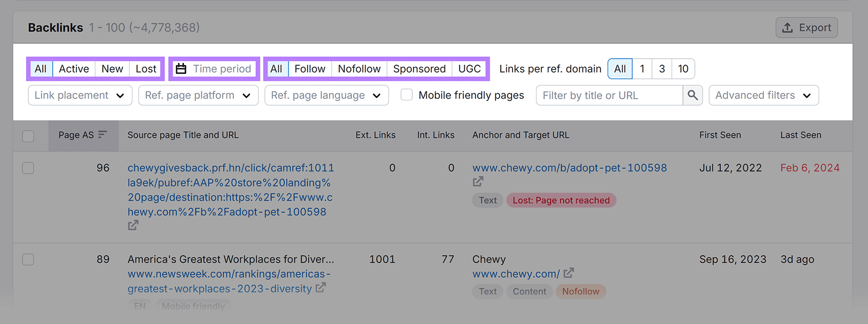Open external link icon beside newsweek URL
The height and width of the screenshot is (324, 868).
pos(321,288)
